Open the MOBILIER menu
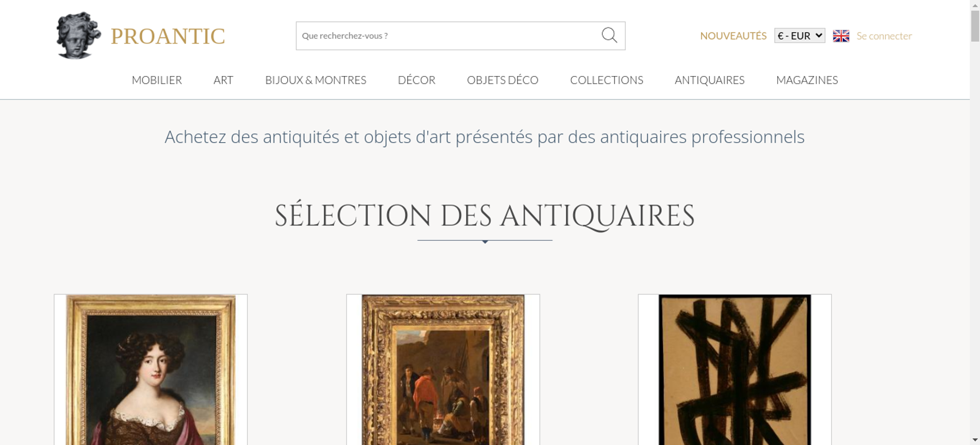The height and width of the screenshot is (445, 980). tap(157, 80)
